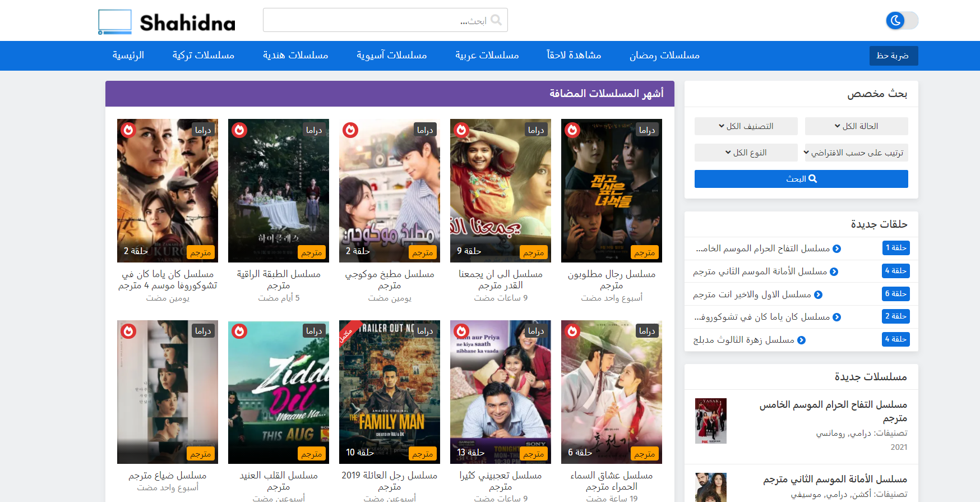Screen dimensions: 980x502
Task: Open مسلسلات آسيوية menu item
Action: tap(392, 56)
